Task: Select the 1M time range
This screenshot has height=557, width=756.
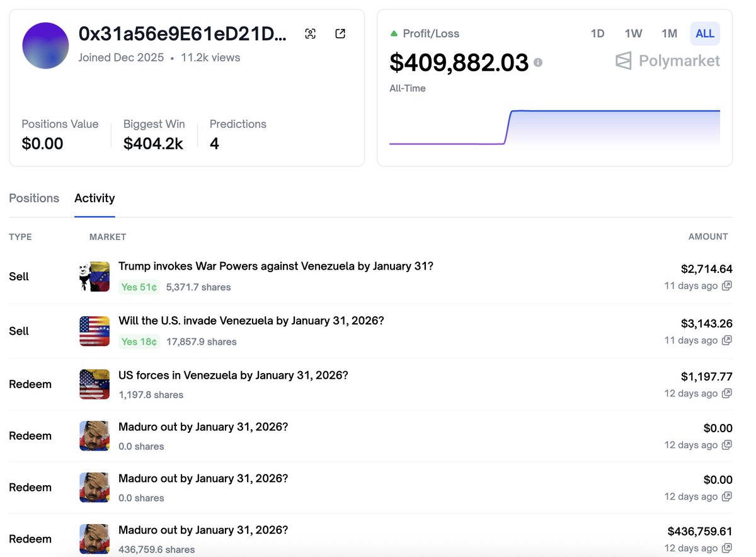Action: tap(669, 34)
